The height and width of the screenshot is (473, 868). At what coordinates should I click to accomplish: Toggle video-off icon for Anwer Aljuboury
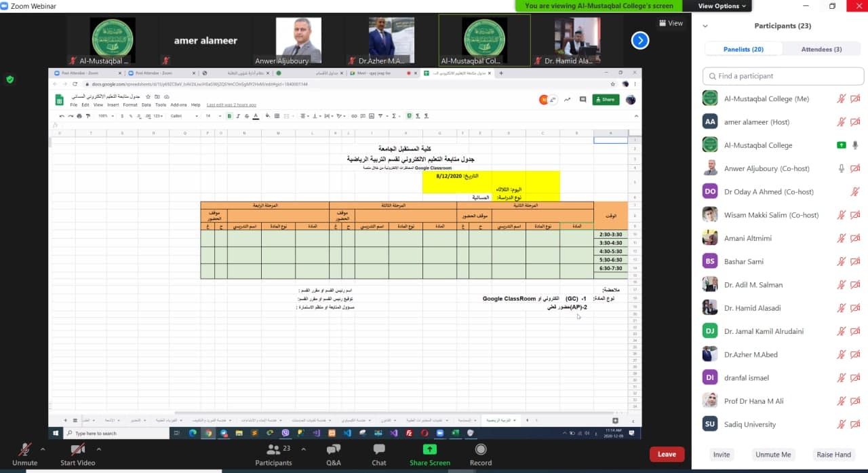pyautogui.click(x=855, y=168)
